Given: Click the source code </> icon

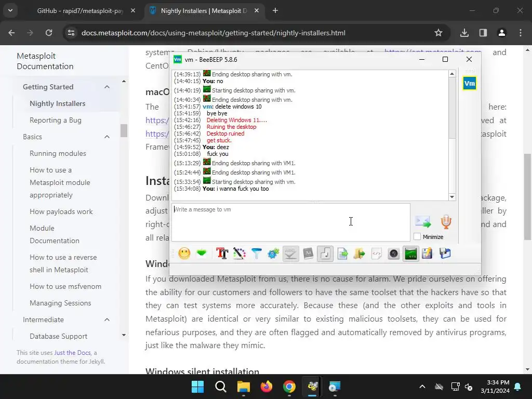Looking at the screenshot, I should 377,254.
